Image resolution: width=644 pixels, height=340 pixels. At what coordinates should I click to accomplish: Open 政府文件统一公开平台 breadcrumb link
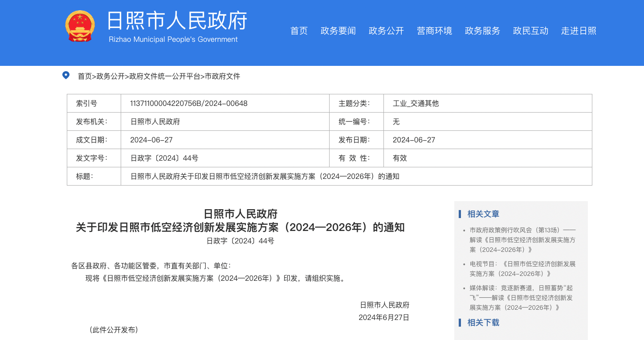tap(165, 77)
